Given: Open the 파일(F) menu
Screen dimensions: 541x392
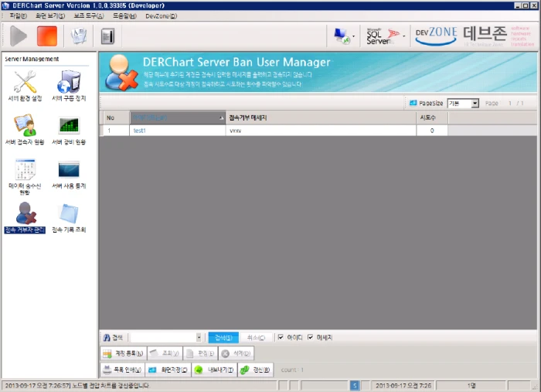Looking at the screenshot, I should coord(19,16).
